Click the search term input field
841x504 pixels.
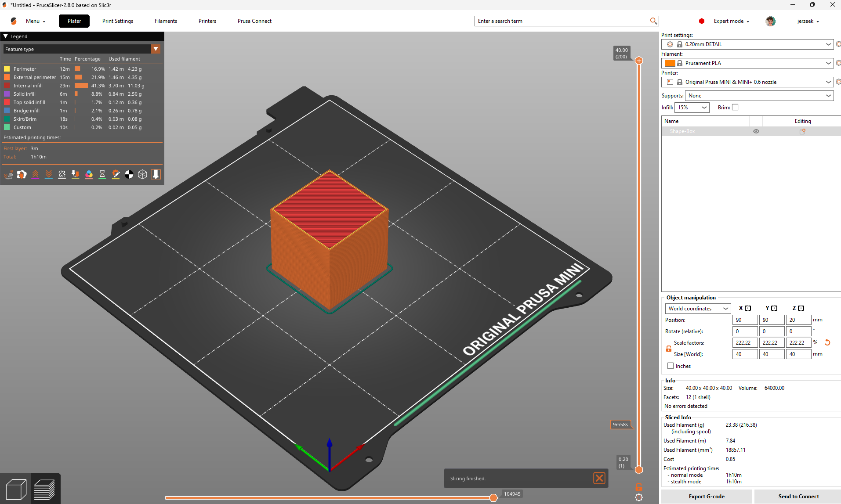(562, 21)
